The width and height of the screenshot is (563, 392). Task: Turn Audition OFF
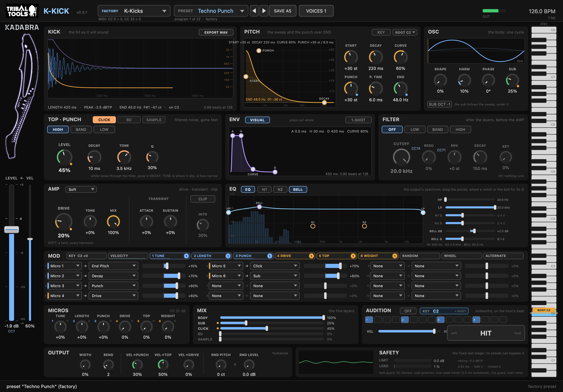(x=408, y=311)
